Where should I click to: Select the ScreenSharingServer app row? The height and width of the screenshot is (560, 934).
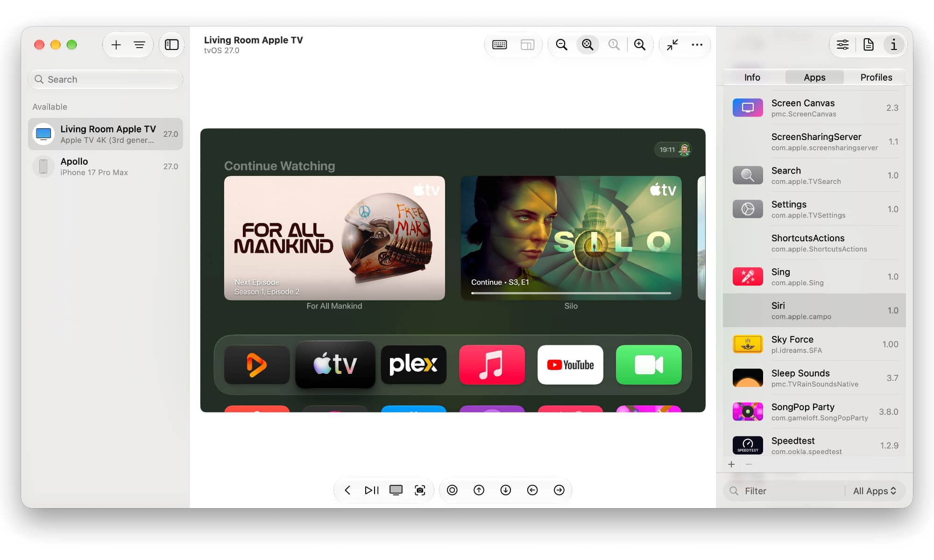pyautogui.click(x=814, y=142)
